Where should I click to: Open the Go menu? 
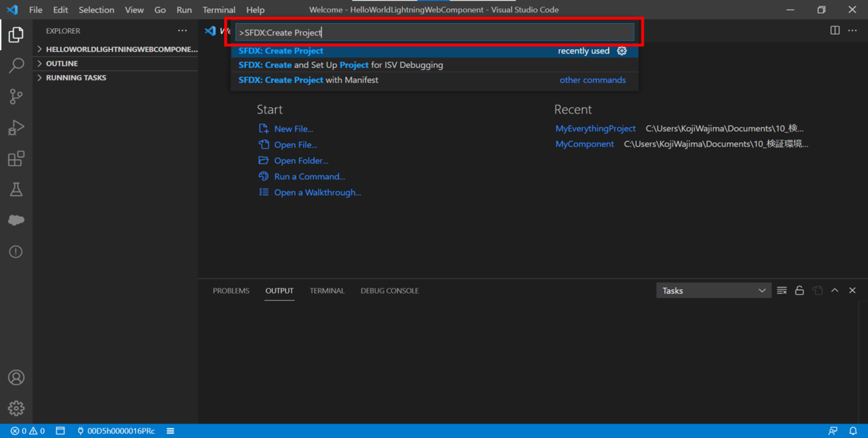coord(160,10)
